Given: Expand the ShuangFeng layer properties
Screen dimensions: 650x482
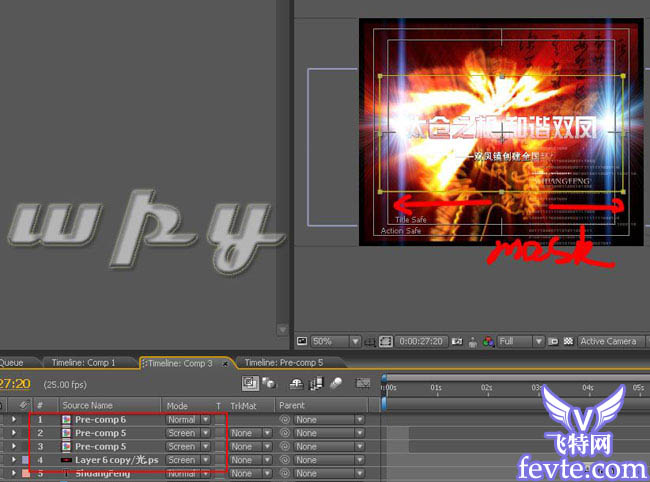Looking at the screenshot, I should (x=14, y=473).
